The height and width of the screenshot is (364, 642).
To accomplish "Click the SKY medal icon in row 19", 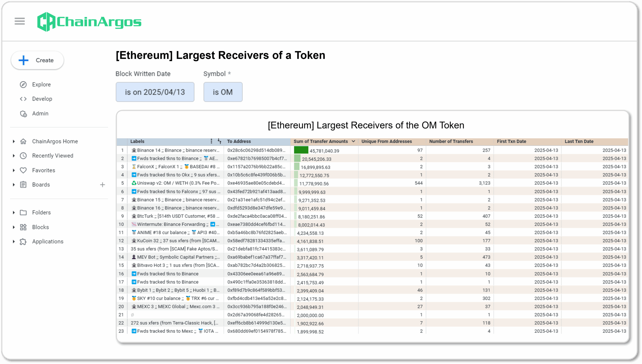I will coord(134,298).
